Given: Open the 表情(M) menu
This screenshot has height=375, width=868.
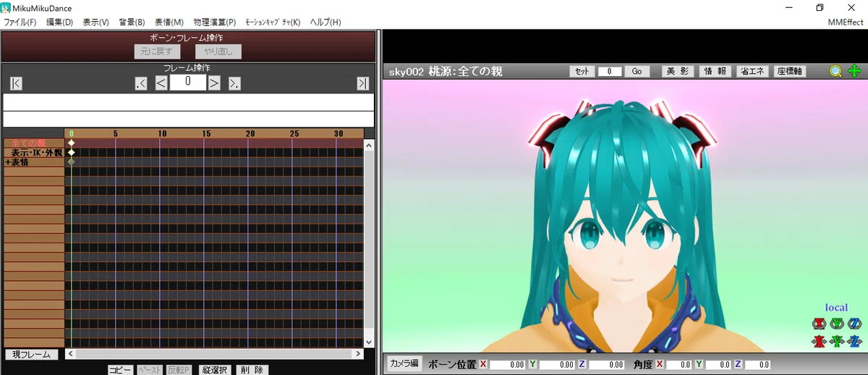Looking at the screenshot, I should coord(169,22).
